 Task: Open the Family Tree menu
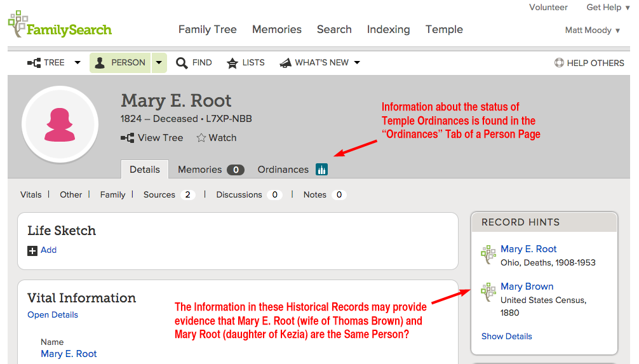(208, 29)
